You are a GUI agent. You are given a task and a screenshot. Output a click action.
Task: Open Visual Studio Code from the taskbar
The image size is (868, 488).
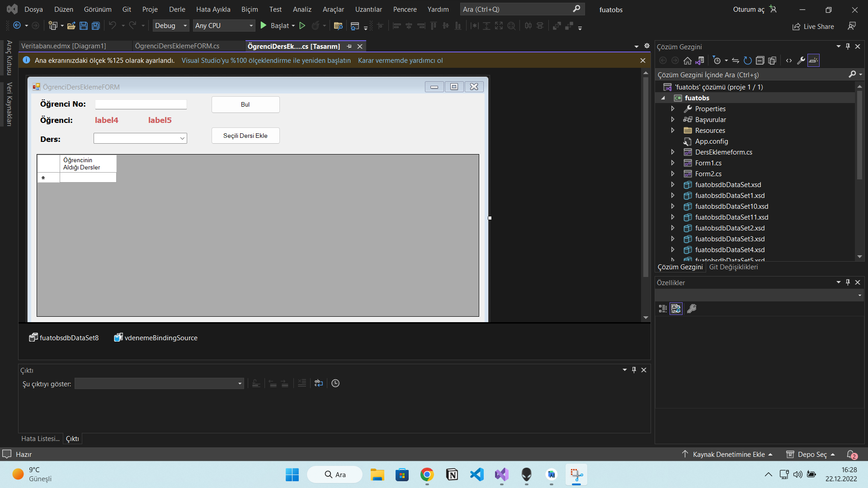pyautogui.click(x=477, y=474)
